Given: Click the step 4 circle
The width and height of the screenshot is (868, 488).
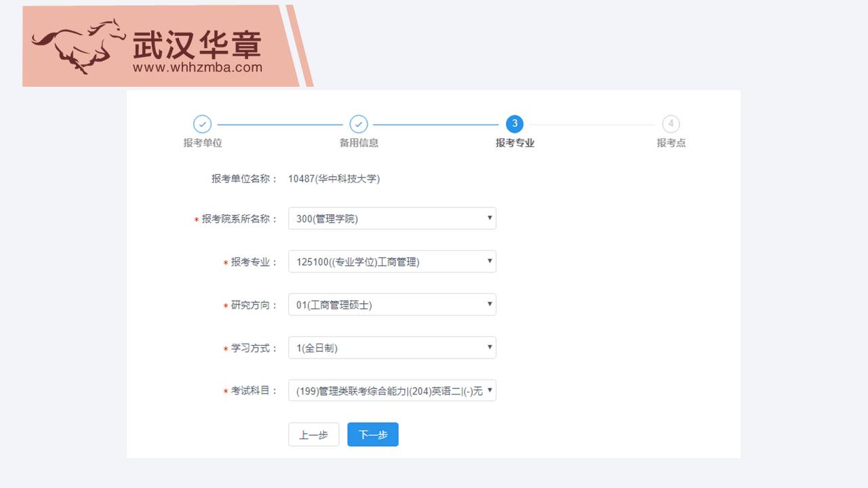Looking at the screenshot, I should coord(671,124).
